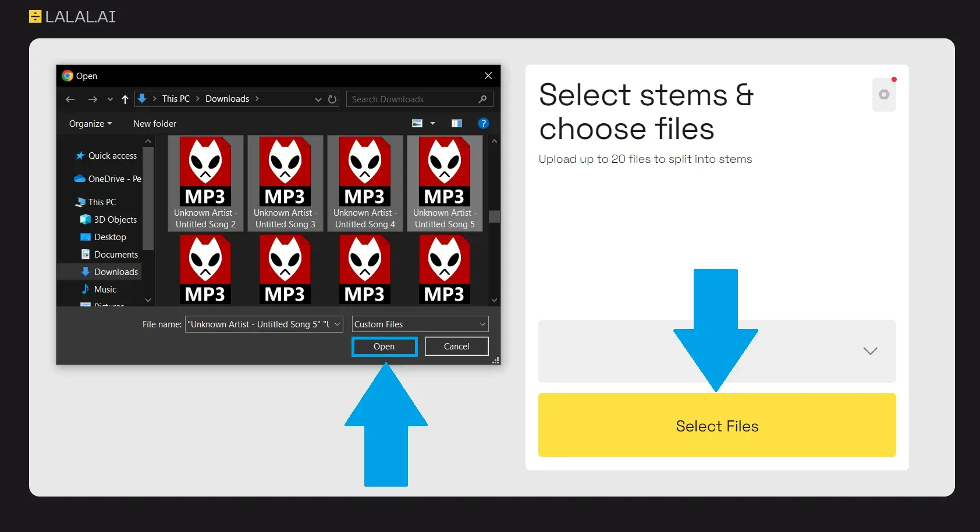The width and height of the screenshot is (980, 532).
Task: Open Documents in the sidebar
Action: point(109,255)
